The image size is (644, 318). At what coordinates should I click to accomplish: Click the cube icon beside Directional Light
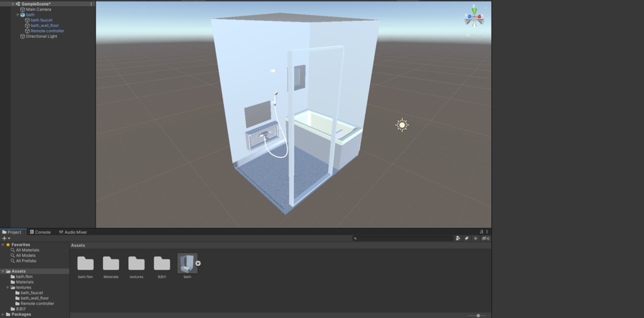(x=23, y=36)
